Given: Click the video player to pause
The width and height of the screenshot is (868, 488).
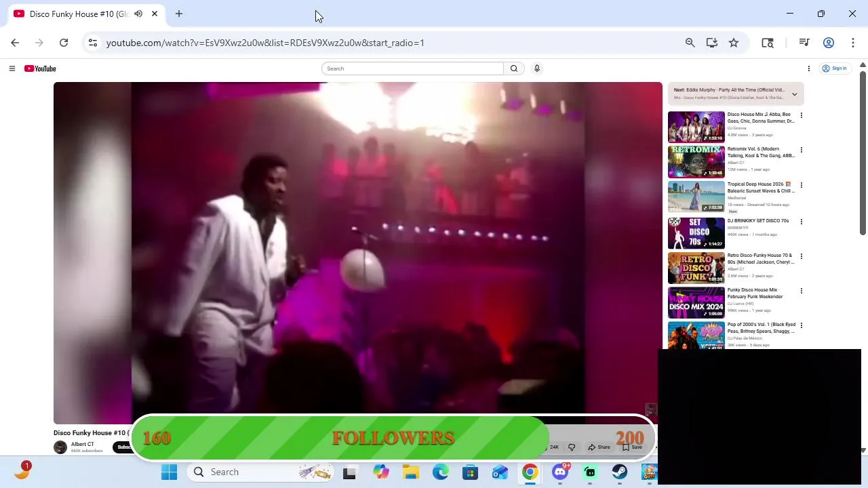Looking at the screenshot, I should click(x=358, y=253).
